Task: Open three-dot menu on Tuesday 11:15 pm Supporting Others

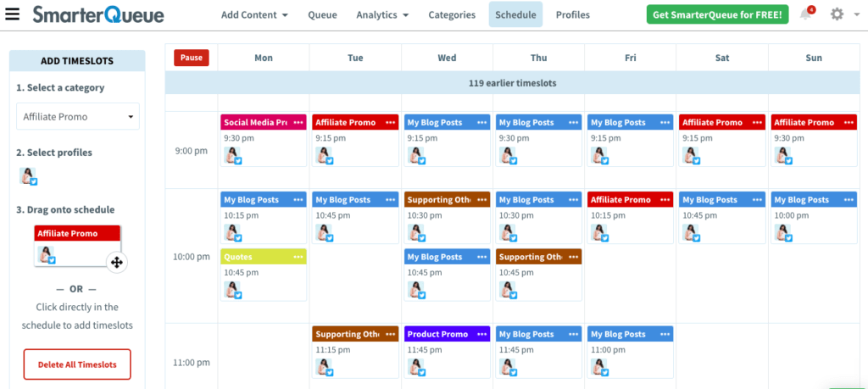Action: pyautogui.click(x=391, y=334)
